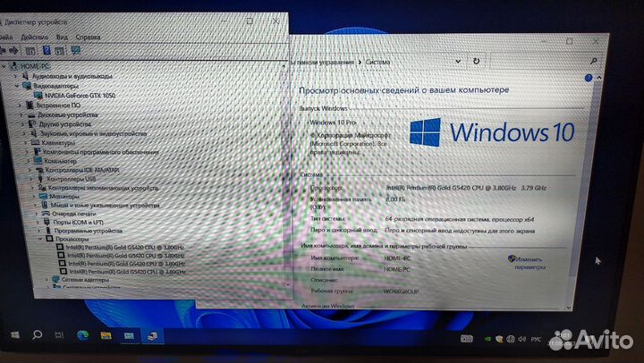Image resolution: width=644 pixels, height=363 pixels.
Task: Open the Справка menu
Action: [x=88, y=38]
